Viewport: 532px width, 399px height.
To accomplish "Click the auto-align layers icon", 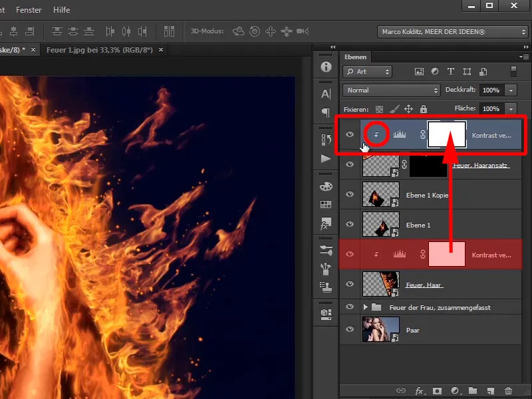I will [169, 31].
